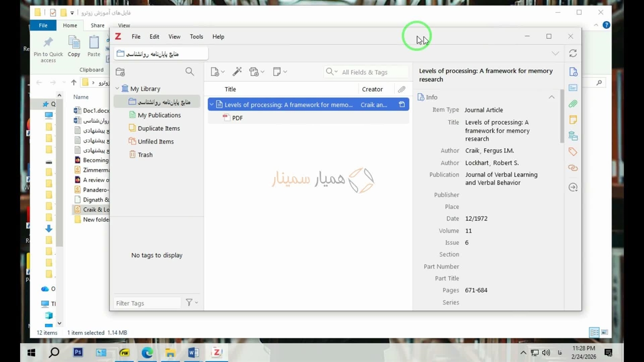
Task: Open the search mode dropdown beside All Fields & Tags
Action: 331,72
